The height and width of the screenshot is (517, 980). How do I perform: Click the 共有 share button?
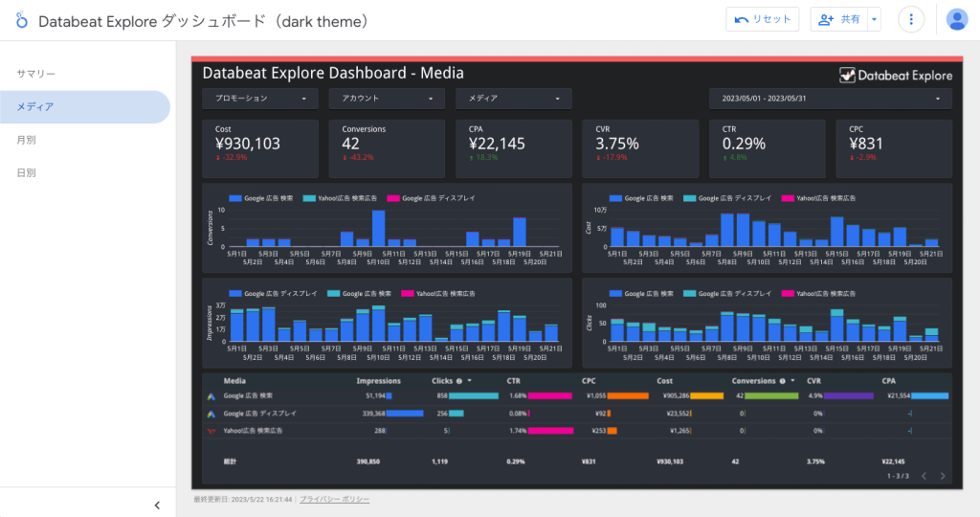tap(839, 19)
